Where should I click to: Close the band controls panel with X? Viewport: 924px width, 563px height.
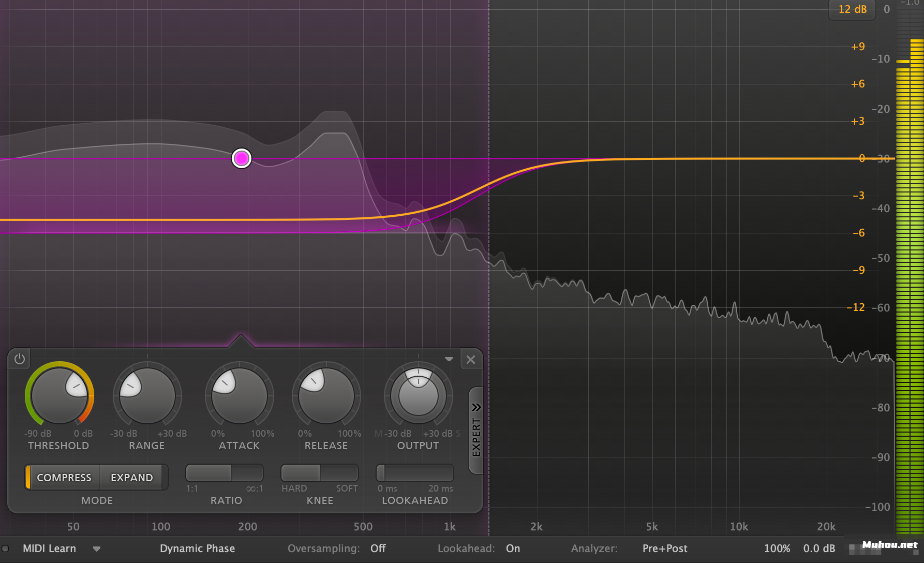470,360
